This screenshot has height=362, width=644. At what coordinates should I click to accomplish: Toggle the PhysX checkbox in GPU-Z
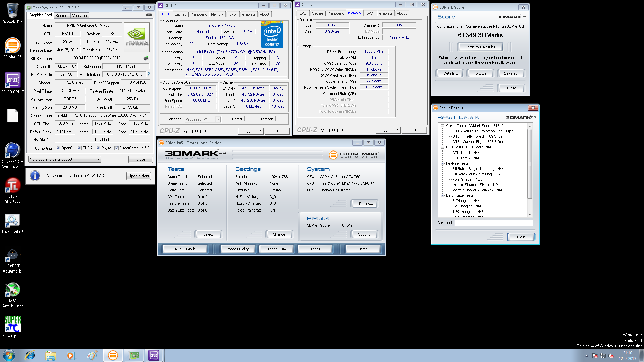(98, 148)
